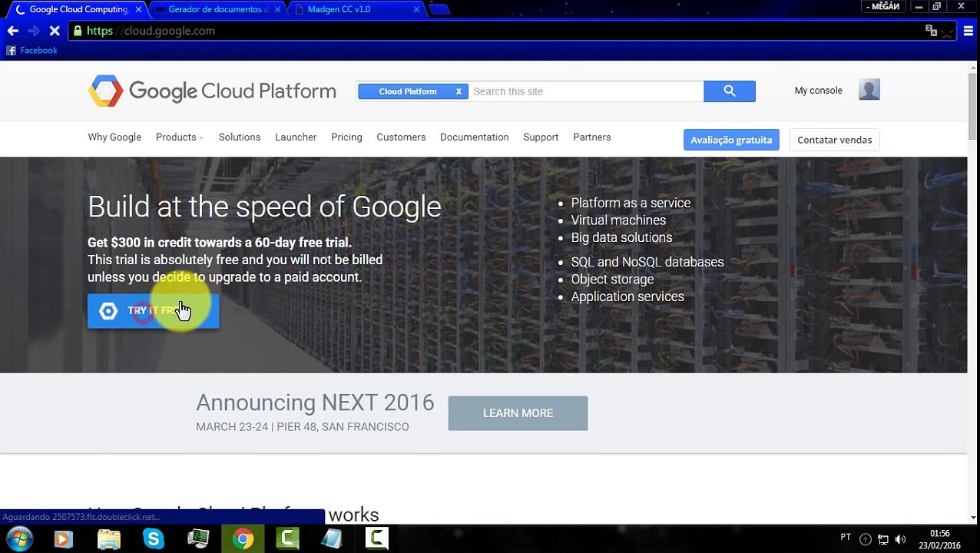The image size is (980, 553).
Task: Click the Contatar vendas button
Action: tap(834, 140)
